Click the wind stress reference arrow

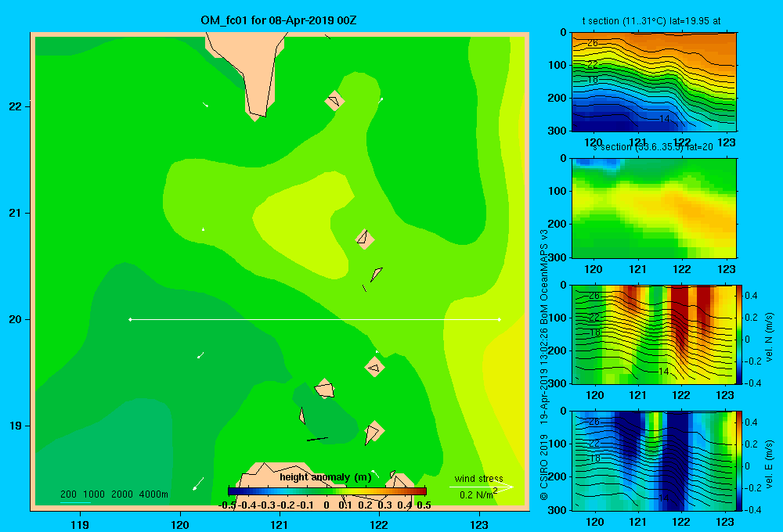coord(481,487)
